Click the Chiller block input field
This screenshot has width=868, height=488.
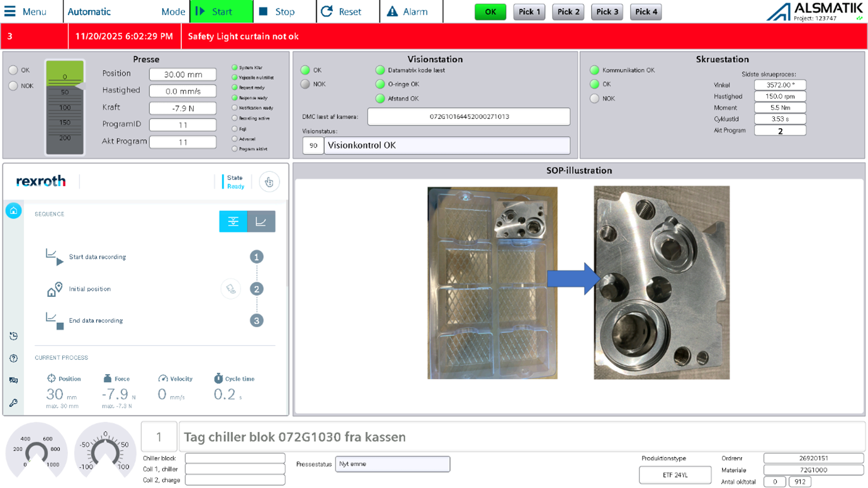tap(235, 458)
